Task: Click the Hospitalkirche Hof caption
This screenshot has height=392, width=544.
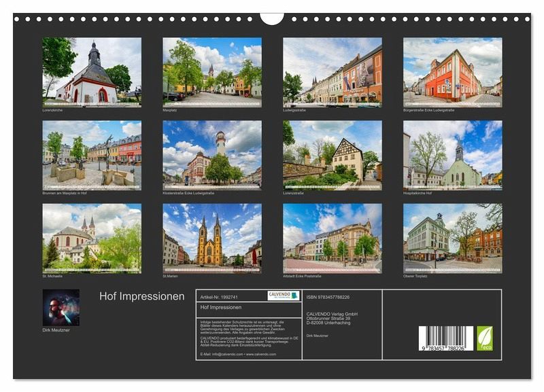Action: (x=418, y=193)
